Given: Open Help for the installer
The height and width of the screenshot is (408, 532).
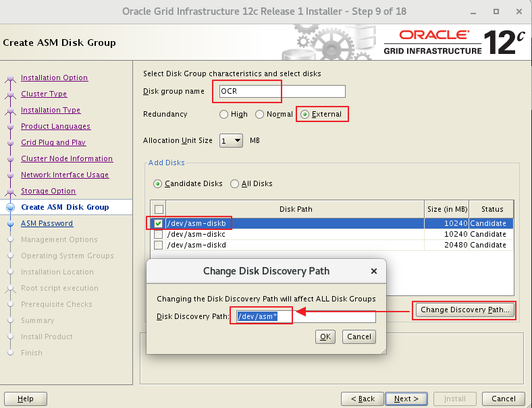Looking at the screenshot, I should 26,399.
